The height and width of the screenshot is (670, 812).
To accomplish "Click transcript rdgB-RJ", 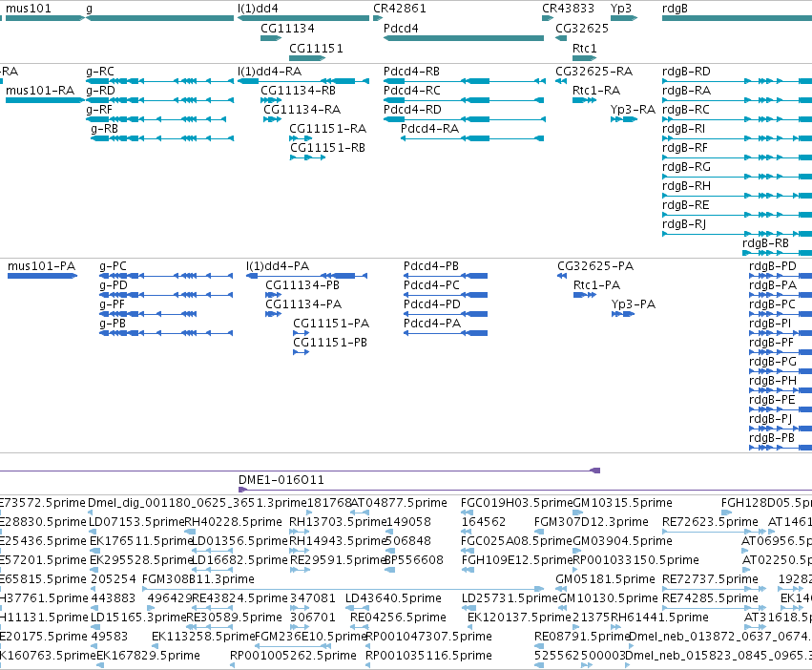I will click(684, 224).
